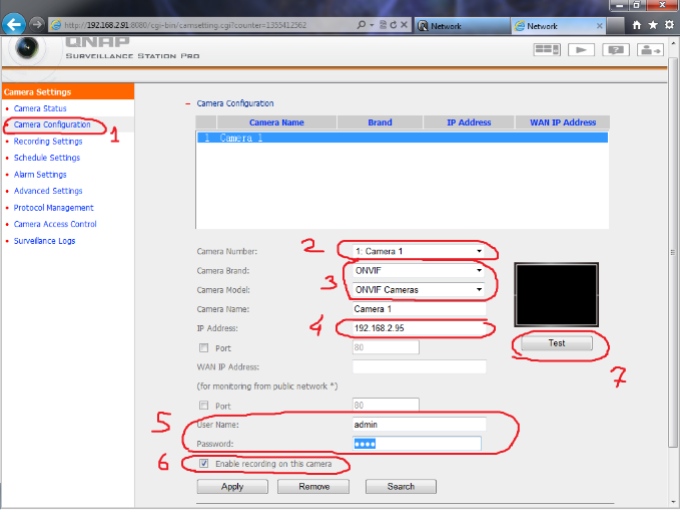Check the Port box under WAN IP Address
This screenshot has height=512, width=680.
pyautogui.click(x=204, y=405)
